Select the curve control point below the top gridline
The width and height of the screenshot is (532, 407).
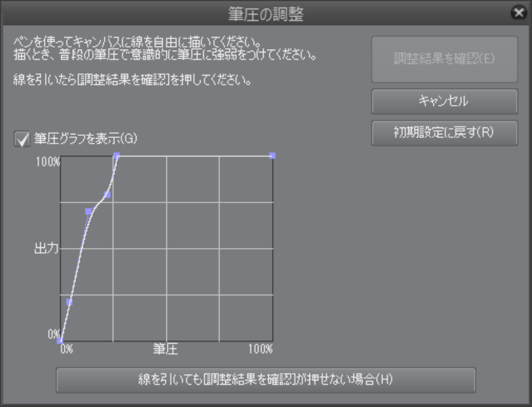tap(107, 194)
